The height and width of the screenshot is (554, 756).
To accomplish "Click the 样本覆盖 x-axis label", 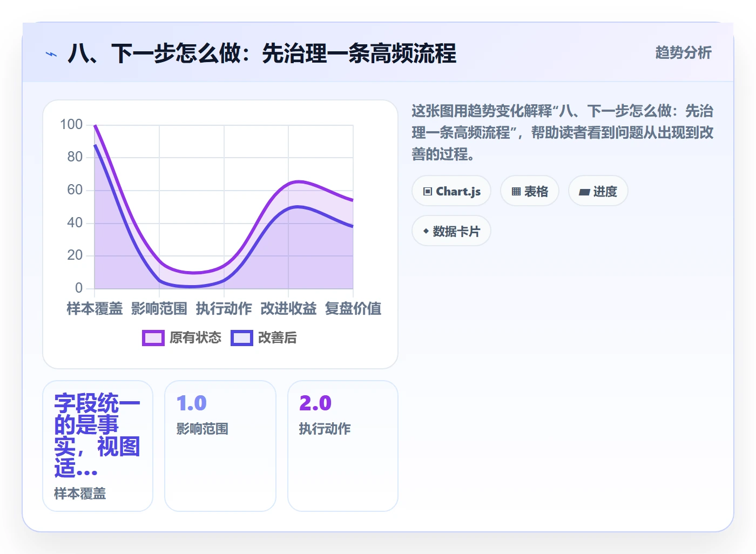I will pyautogui.click(x=94, y=309).
